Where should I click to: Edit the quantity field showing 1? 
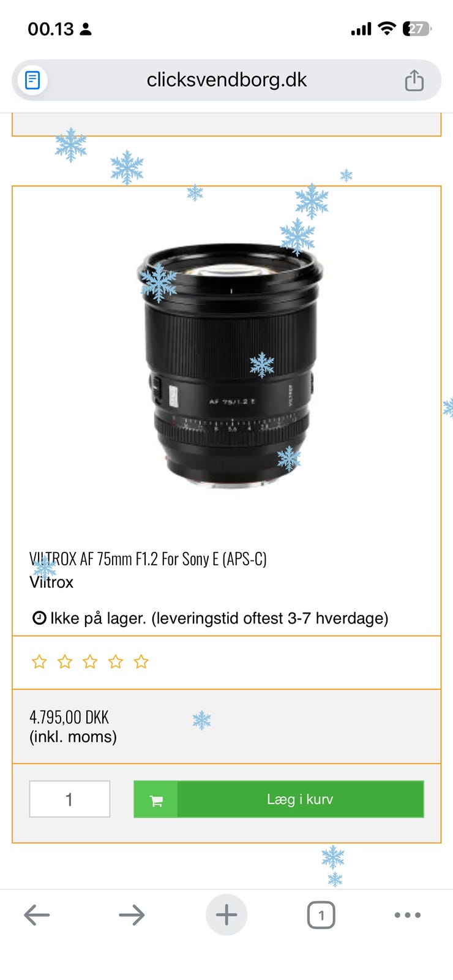point(70,799)
